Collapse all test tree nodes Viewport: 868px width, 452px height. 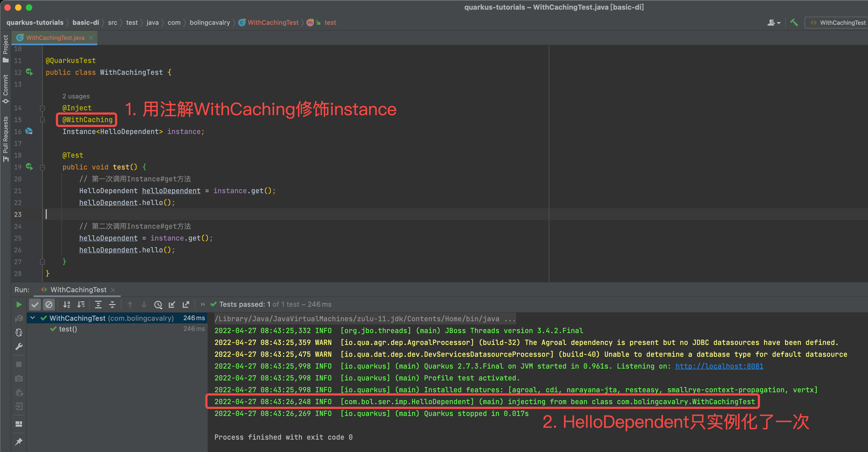pyautogui.click(x=112, y=305)
